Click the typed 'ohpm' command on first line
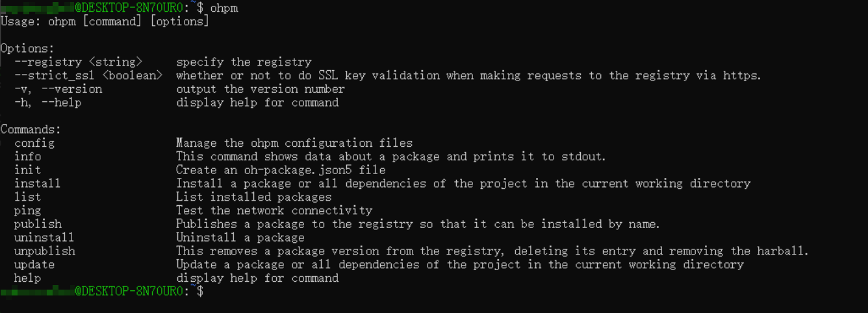 click(x=224, y=8)
